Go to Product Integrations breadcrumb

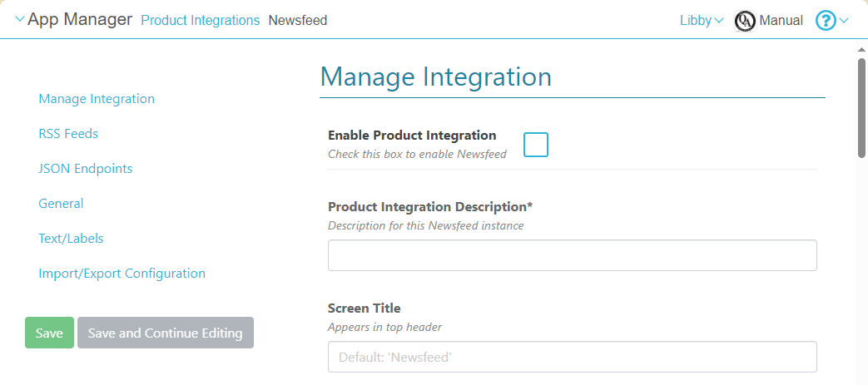tap(201, 21)
